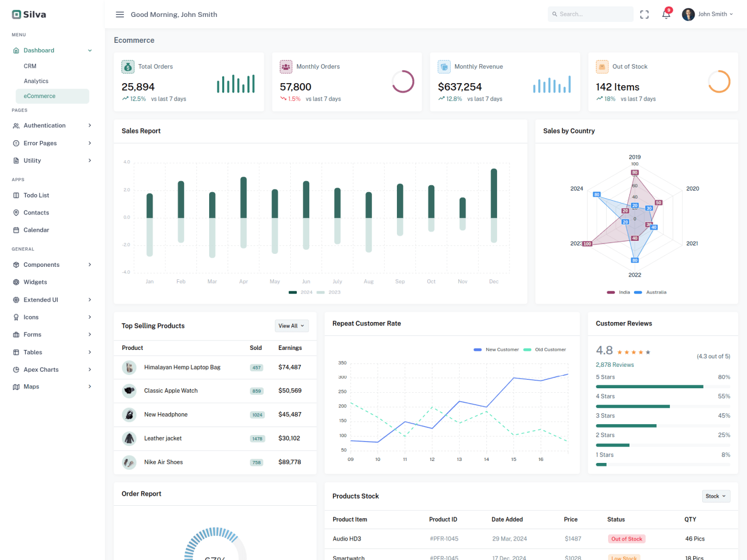Viewport: 747px width, 560px height.
Task: Select the Contacts app icon
Action: (x=16, y=213)
